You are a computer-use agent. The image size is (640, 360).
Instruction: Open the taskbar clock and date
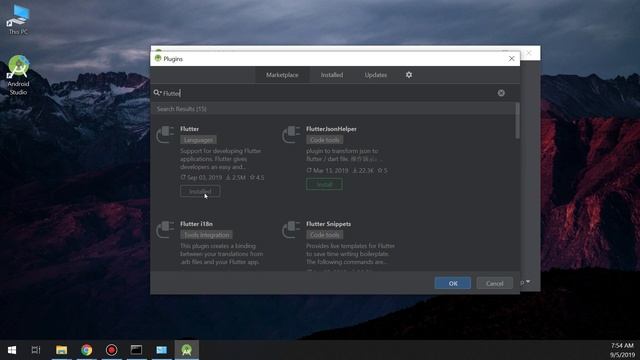pyautogui.click(x=622, y=350)
